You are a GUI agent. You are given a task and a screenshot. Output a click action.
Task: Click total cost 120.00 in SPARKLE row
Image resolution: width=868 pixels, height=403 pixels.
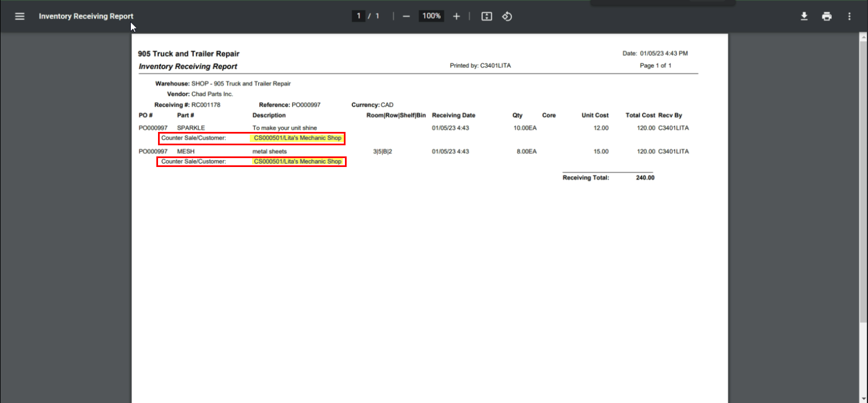pos(646,128)
